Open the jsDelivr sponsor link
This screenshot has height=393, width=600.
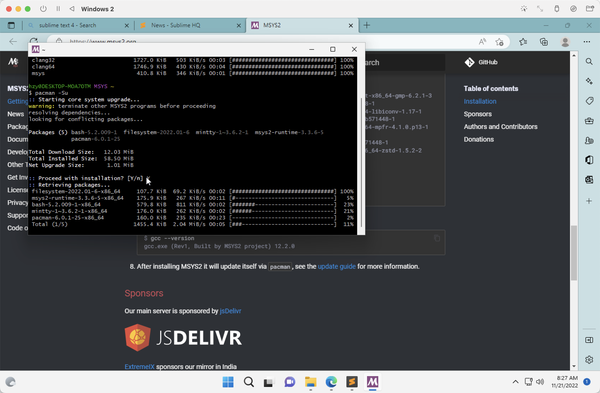coord(230,311)
